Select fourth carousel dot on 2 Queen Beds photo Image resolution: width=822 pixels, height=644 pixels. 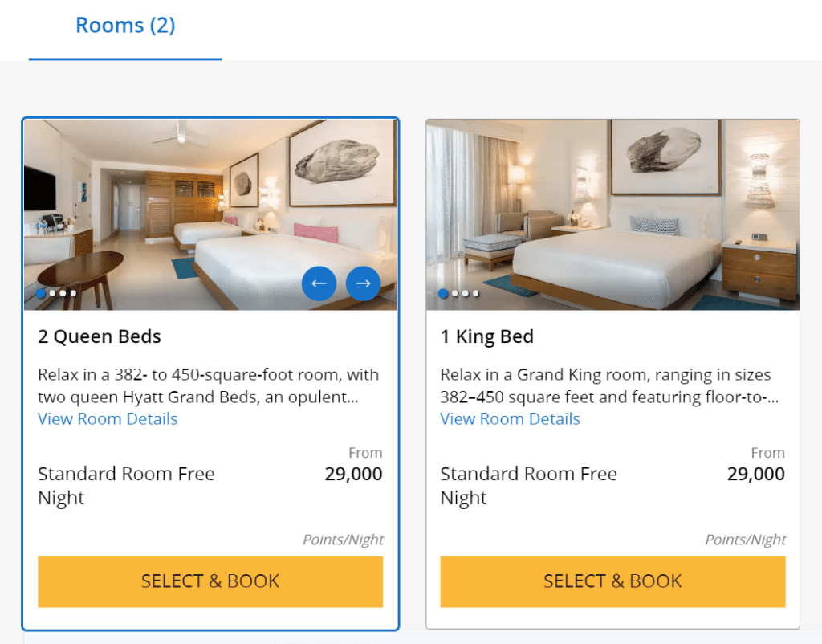(x=73, y=294)
